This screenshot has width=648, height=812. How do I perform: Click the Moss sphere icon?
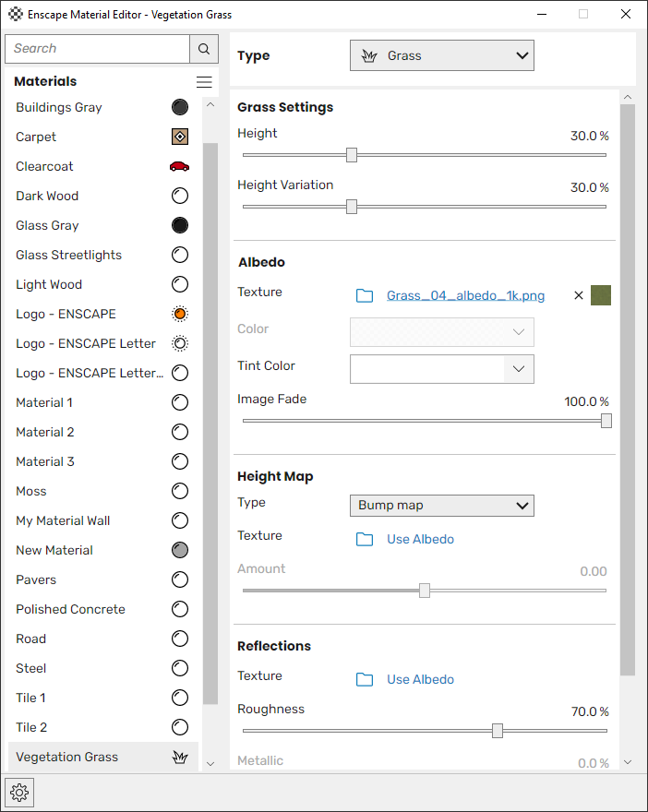pyautogui.click(x=180, y=491)
